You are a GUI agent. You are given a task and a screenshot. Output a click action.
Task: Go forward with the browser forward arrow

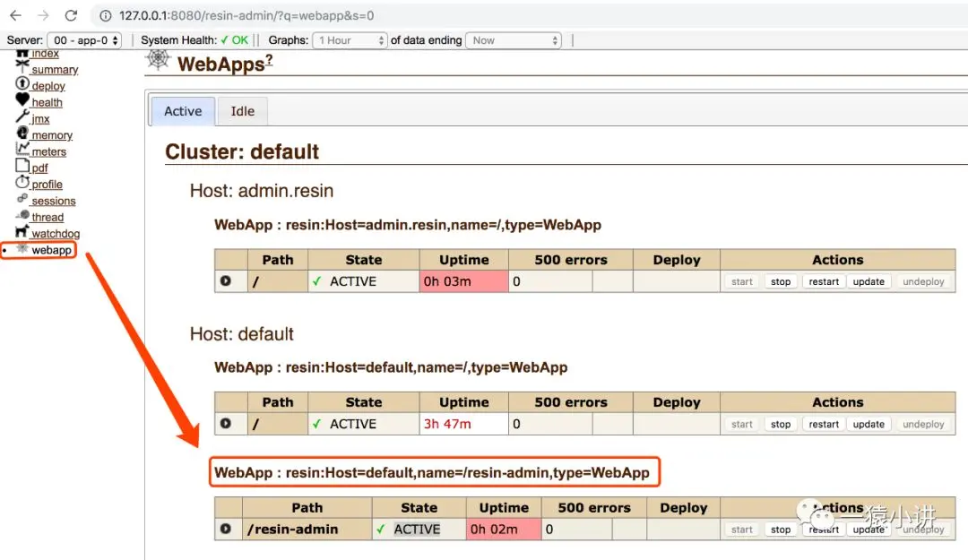pos(43,15)
